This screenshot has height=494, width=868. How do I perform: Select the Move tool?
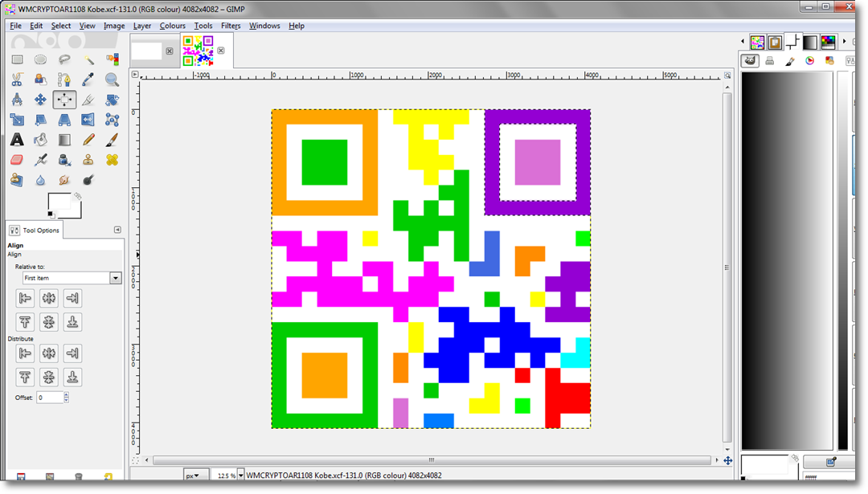(40, 100)
